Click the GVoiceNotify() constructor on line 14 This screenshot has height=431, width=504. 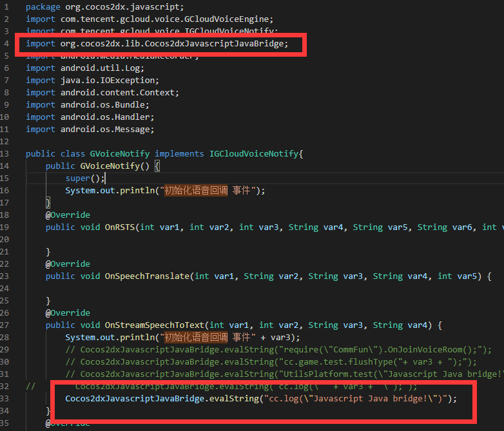pos(115,166)
